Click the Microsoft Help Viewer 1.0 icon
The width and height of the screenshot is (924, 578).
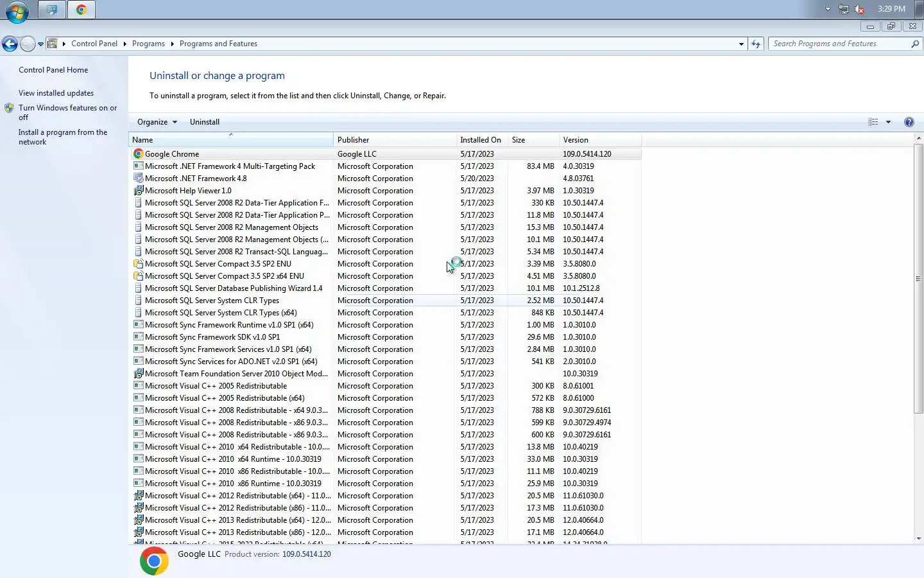coord(138,191)
